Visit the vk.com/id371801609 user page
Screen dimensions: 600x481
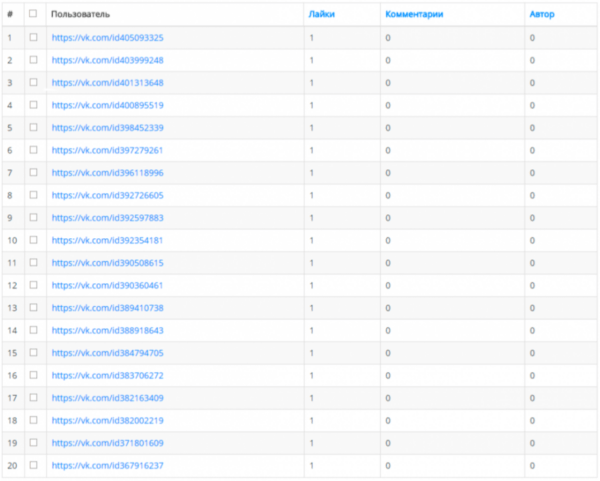(x=108, y=443)
